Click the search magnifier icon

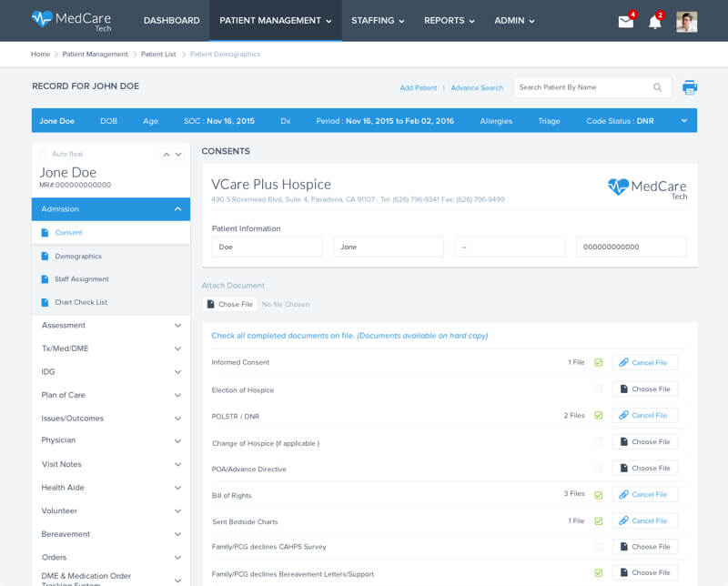pyautogui.click(x=657, y=87)
